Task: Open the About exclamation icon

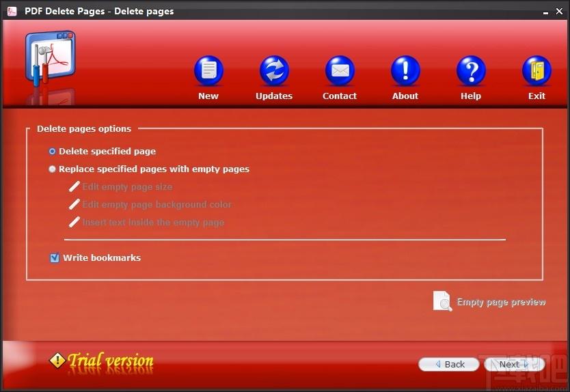Action: pyautogui.click(x=406, y=70)
